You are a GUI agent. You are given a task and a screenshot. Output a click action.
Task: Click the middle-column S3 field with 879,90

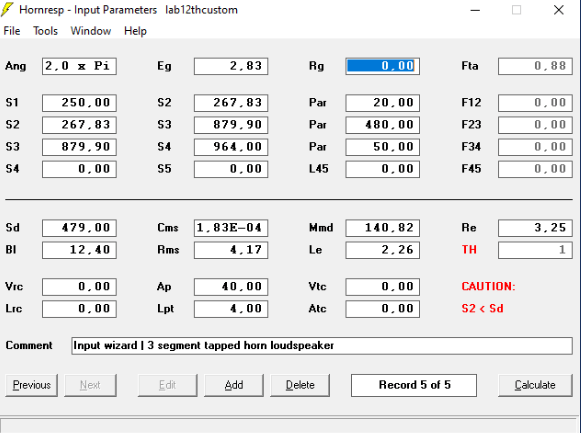pyautogui.click(x=231, y=125)
